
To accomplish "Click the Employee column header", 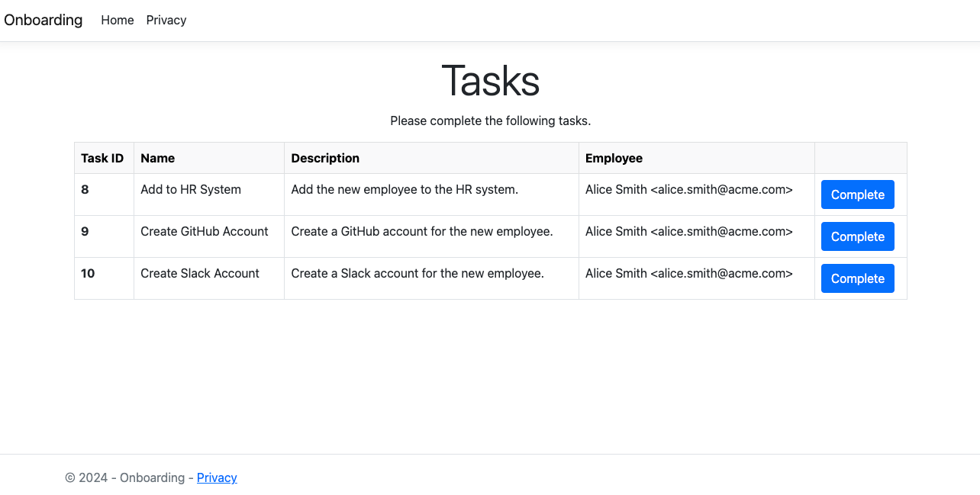I will (x=614, y=158).
